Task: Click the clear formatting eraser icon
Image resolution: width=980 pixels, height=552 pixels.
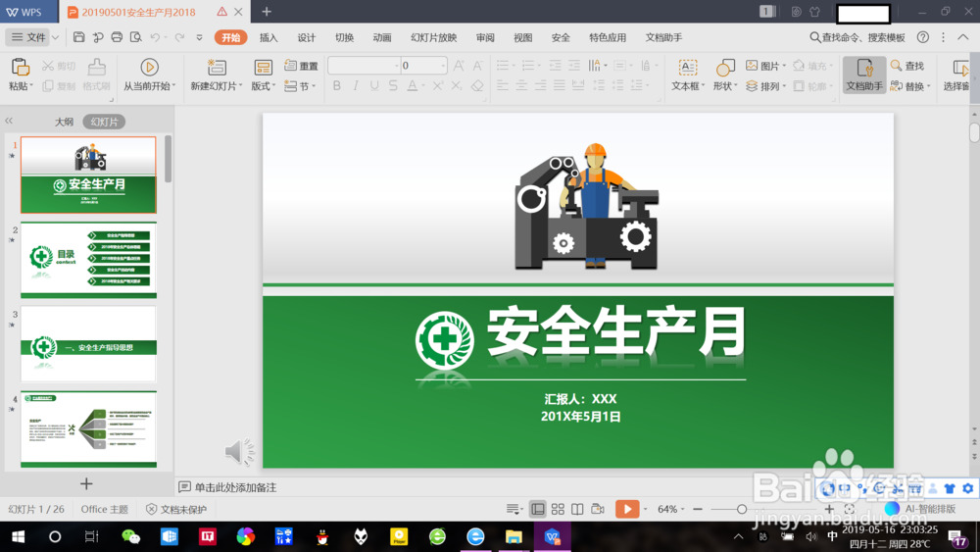Action: (x=477, y=85)
